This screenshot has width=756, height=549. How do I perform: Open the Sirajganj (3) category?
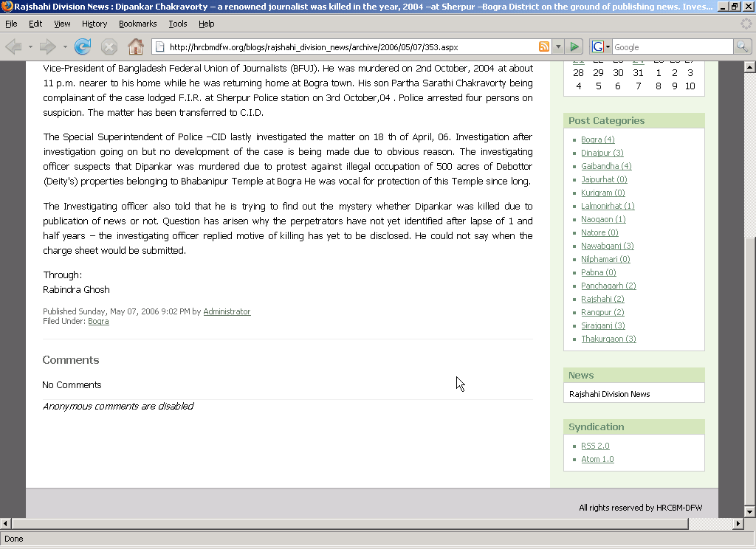click(603, 325)
